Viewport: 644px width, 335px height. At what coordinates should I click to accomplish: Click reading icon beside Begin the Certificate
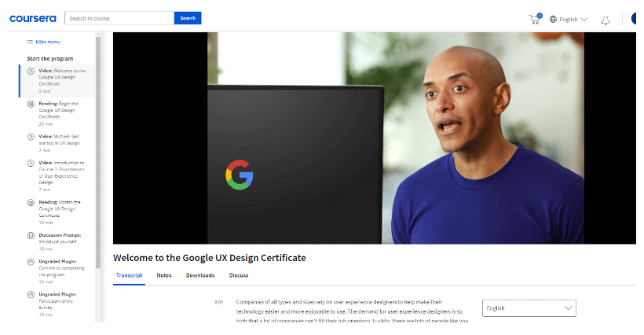tap(31, 104)
